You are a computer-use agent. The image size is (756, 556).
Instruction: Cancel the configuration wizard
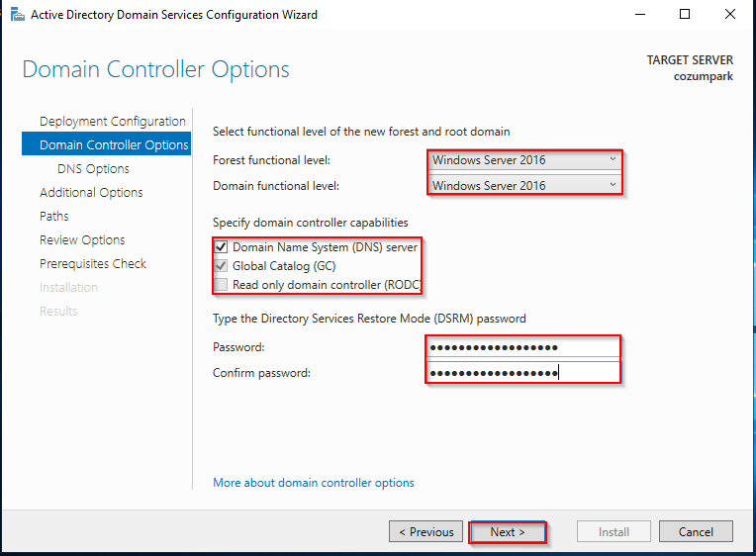[696, 531]
